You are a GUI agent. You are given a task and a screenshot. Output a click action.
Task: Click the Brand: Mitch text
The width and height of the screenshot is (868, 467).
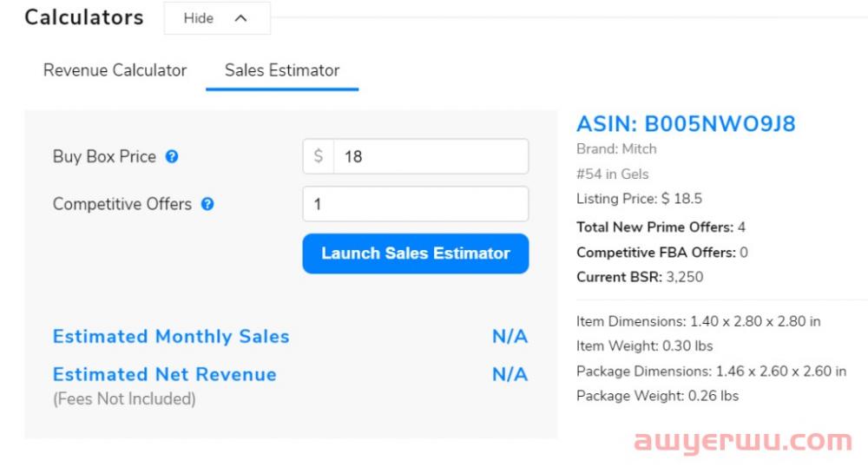(616, 148)
